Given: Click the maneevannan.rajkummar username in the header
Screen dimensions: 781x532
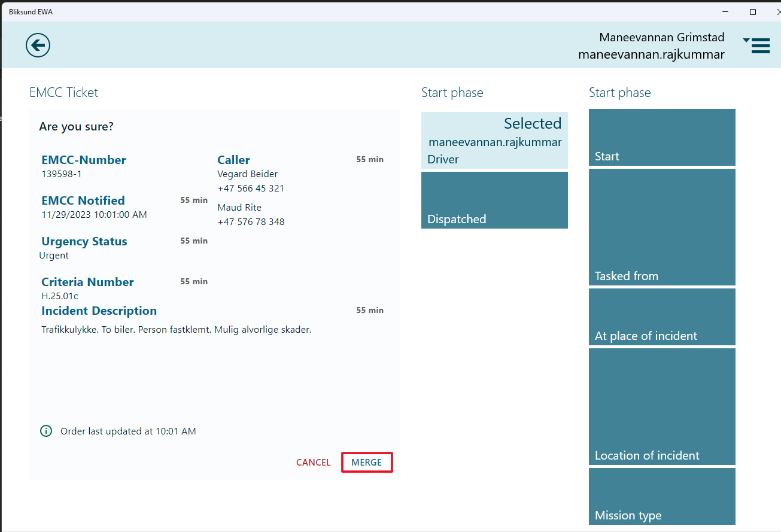Looking at the screenshot, I should (x=651, y=54).
